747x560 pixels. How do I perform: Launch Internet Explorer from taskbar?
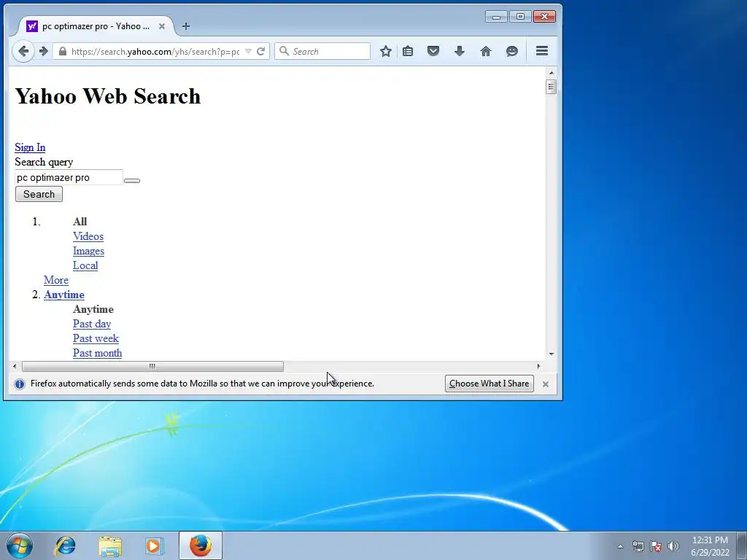(65, 545)
